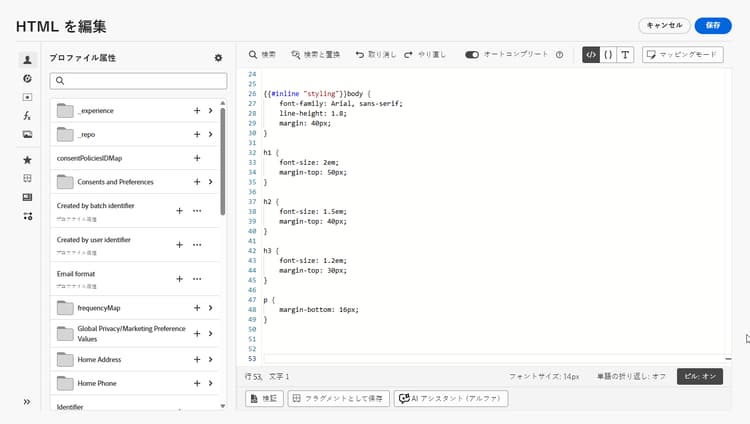
Task: Add Consents and Preferences with plus
Action: (x=197, y=182)
